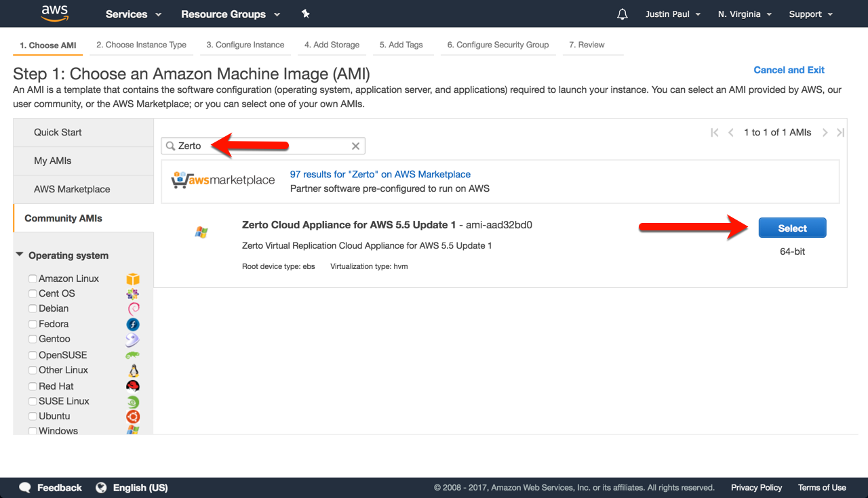Viewport: 868px width, 498px height.
Task: Click the Feedback button in footer
Action: 51,487
